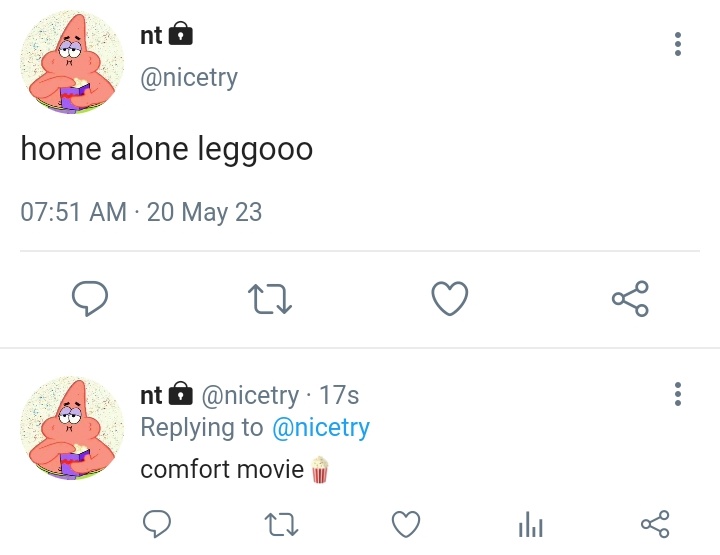Click the 17s timestamp on the reply

[x=339, y=395]
